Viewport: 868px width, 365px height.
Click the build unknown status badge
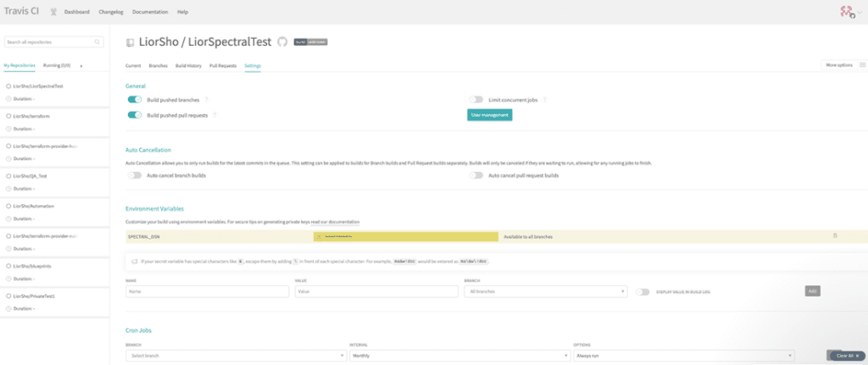[x=310, y=42]
